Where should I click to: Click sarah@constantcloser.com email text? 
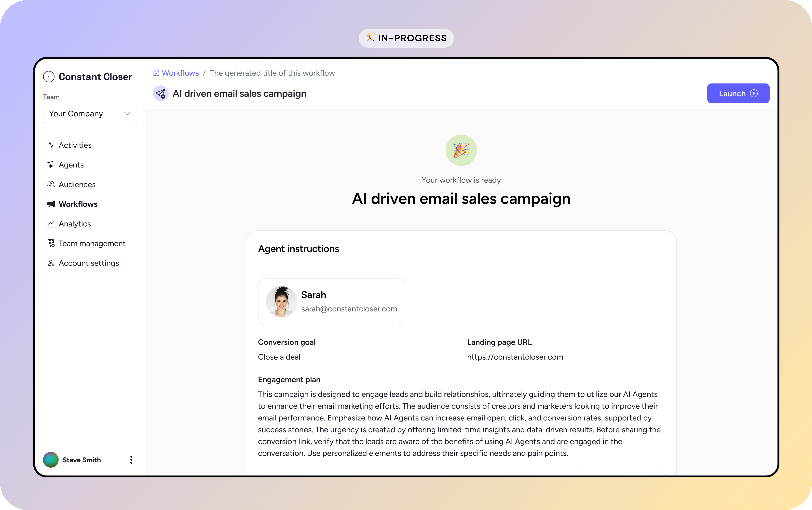coord(349,309)
